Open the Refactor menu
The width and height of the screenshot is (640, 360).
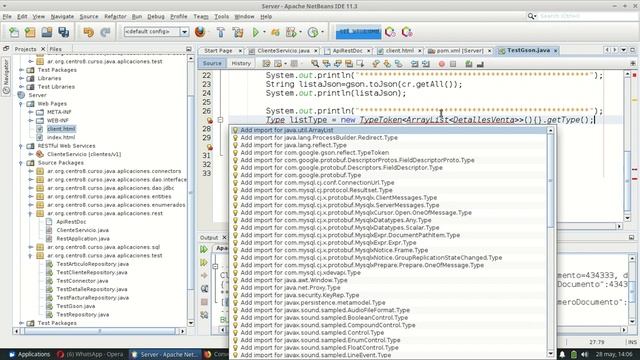pyautogui.click(x=115, y=17)
